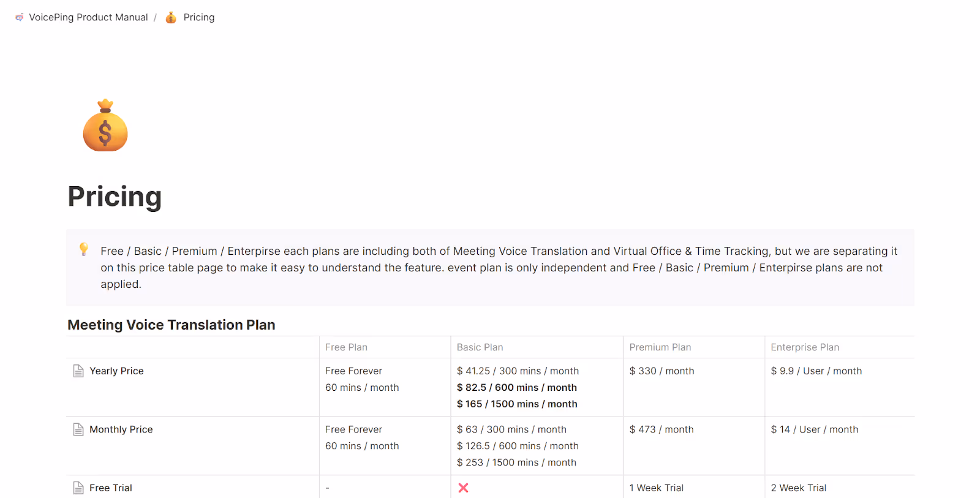Click "Free Forever" in Yearly Price row
The image size is (980, 498).
point(353,371)
